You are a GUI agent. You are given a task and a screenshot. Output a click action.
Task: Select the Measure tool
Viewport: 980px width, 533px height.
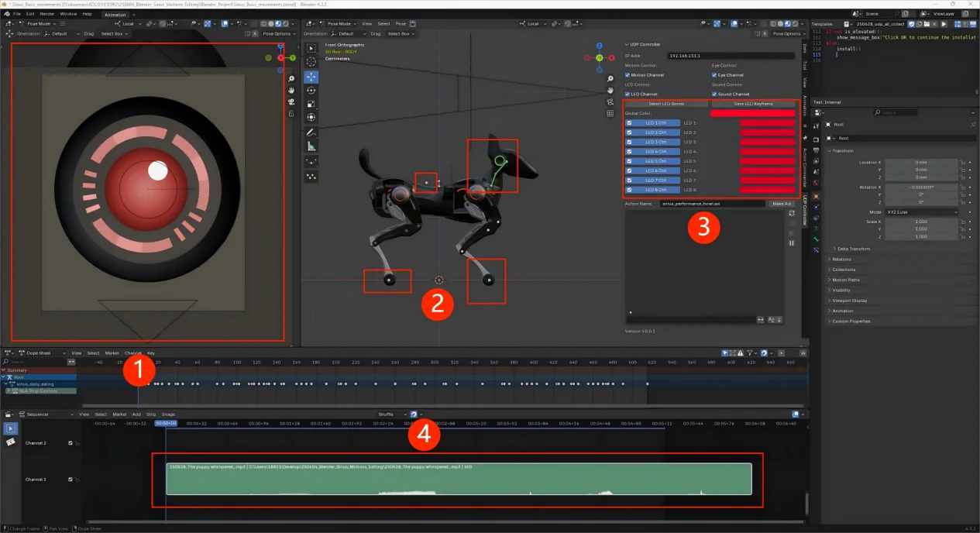(x=311, y=146)
